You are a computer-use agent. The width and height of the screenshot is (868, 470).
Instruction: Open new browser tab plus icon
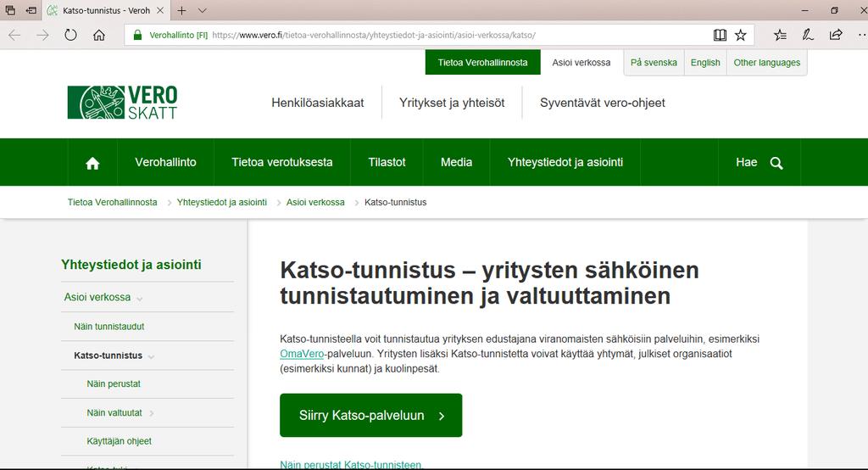point(181,10)
